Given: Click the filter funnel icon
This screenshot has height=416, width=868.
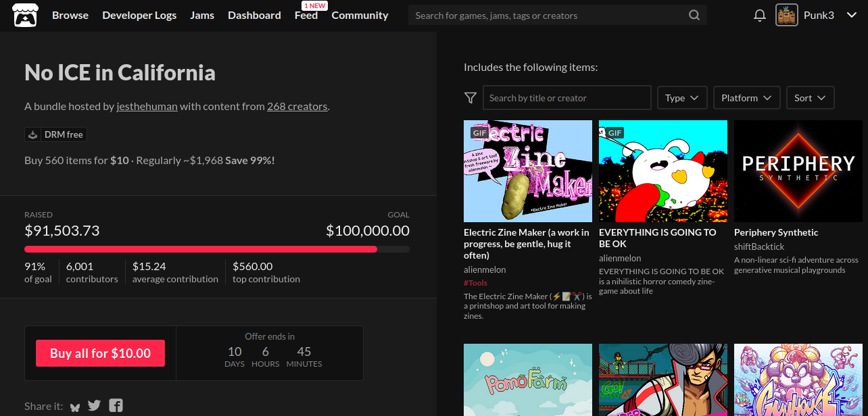Looking at the screenshot, I should pos(471,98).
